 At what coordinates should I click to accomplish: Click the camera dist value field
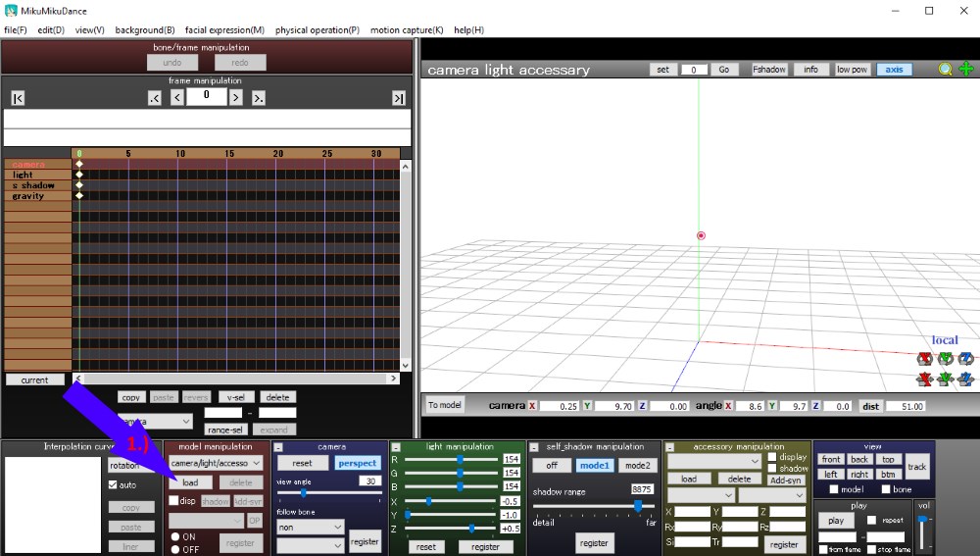click(x=905, y=406)
